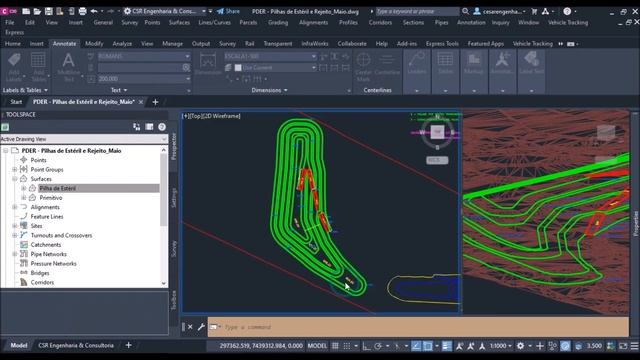
Task: Click the Plot printer icon
Action: [x=82, y=11]
